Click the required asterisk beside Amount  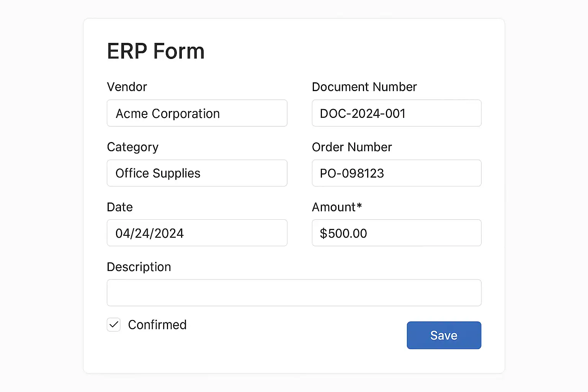tap(359, 206)
